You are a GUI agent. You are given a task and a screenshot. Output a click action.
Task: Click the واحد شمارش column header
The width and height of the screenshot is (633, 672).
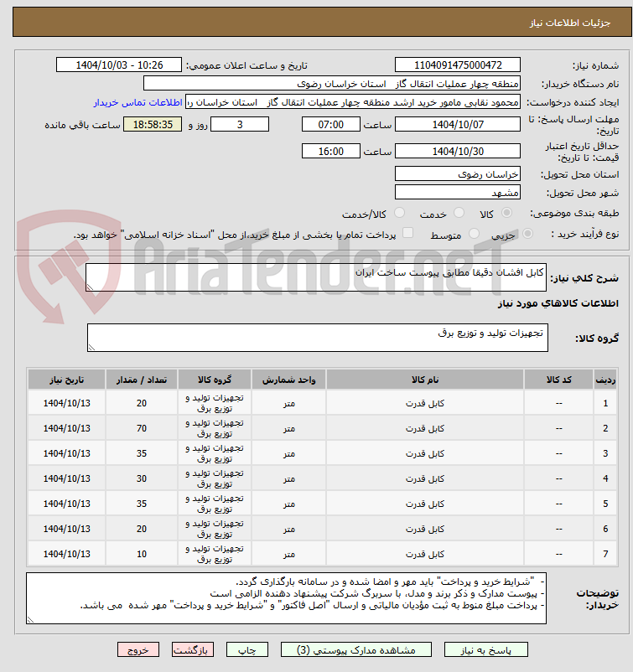pyautogui.click(x=289, y=380)
